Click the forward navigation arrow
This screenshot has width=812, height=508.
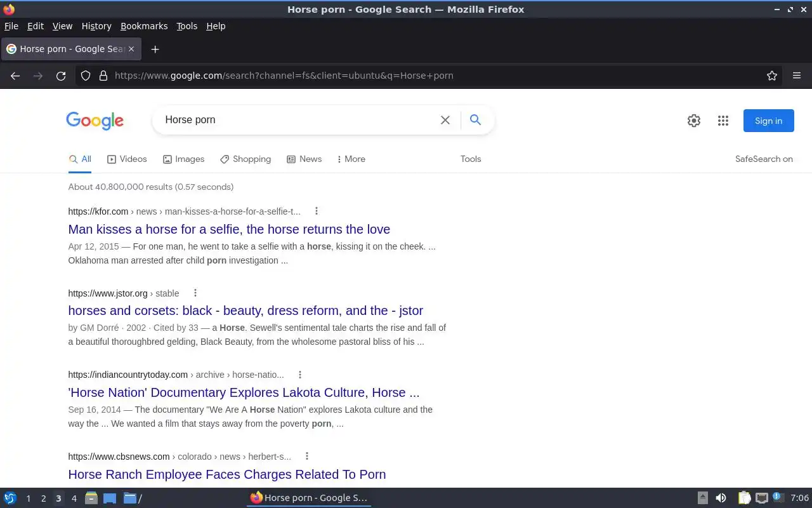38,76
